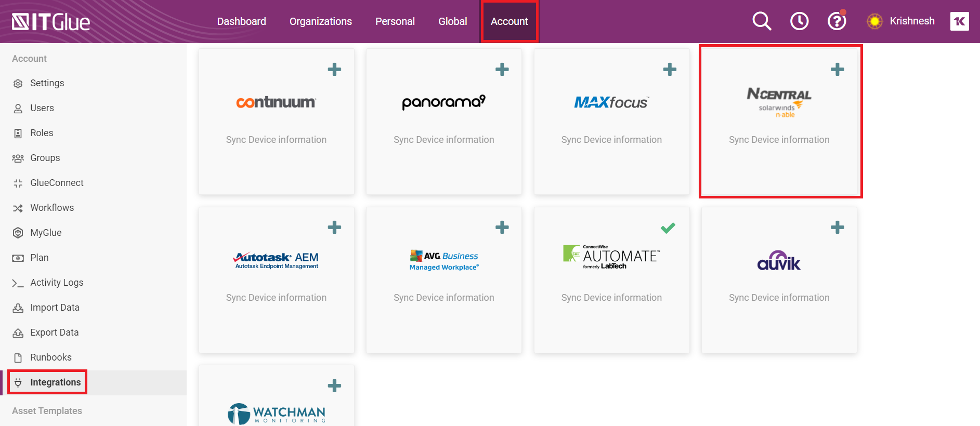Click the MAXfocus logo
The width and height of the screenshot is (980, 426).
[x=611, y=102]
